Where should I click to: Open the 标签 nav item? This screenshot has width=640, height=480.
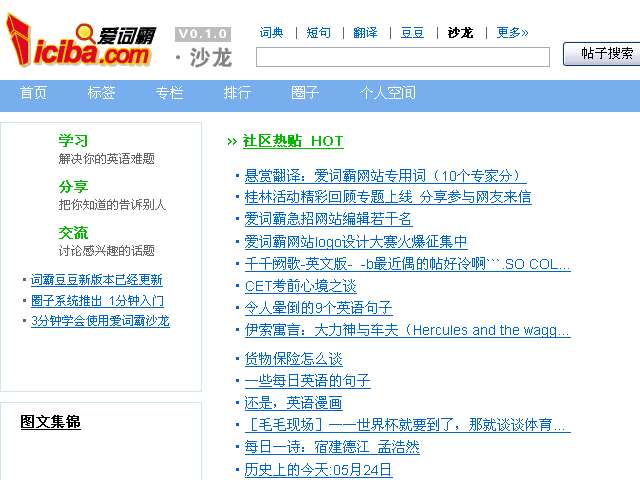[x=101, y=93]
